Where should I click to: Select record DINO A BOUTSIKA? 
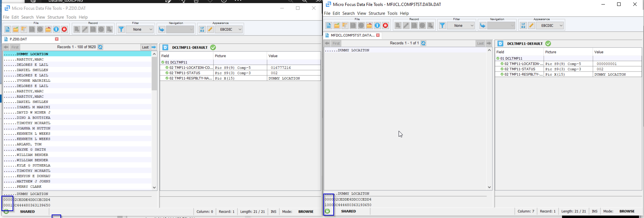[x=77, y=118]
